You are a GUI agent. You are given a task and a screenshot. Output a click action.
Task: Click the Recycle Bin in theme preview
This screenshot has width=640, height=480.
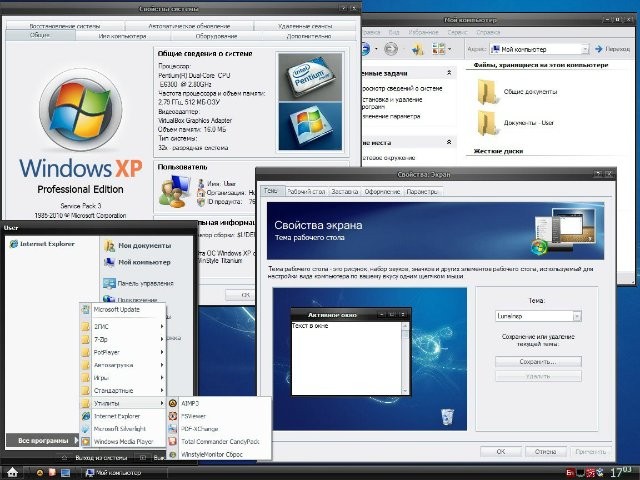[447, 417]
